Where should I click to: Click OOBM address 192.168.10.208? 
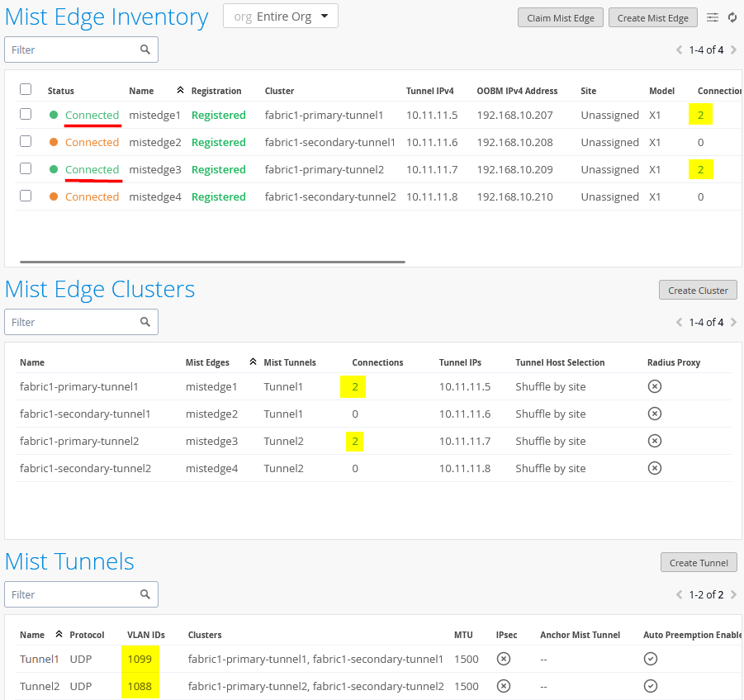click(514, 143)
